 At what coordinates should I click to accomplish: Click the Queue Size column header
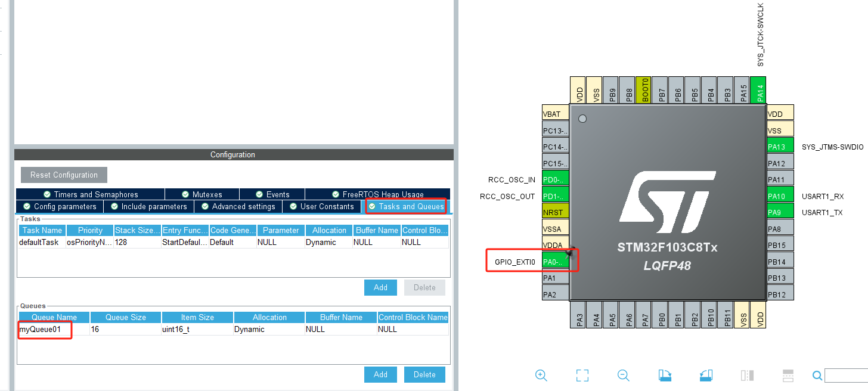pos(126,317)
